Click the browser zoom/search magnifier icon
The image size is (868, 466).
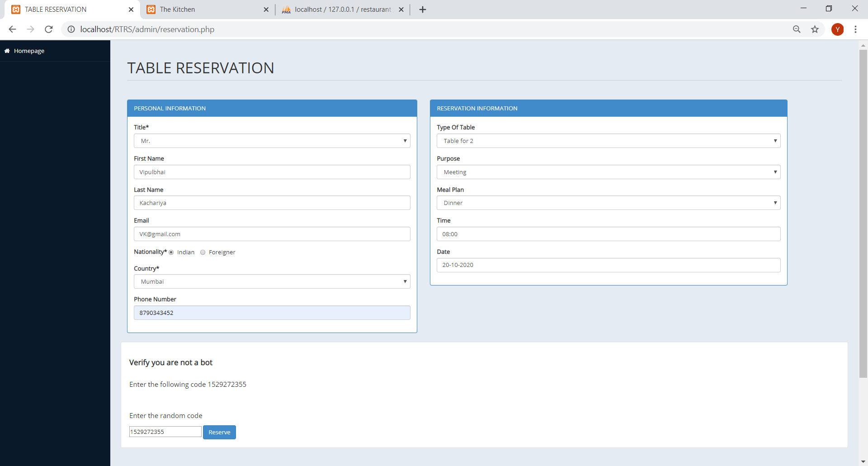pos(797,29)
